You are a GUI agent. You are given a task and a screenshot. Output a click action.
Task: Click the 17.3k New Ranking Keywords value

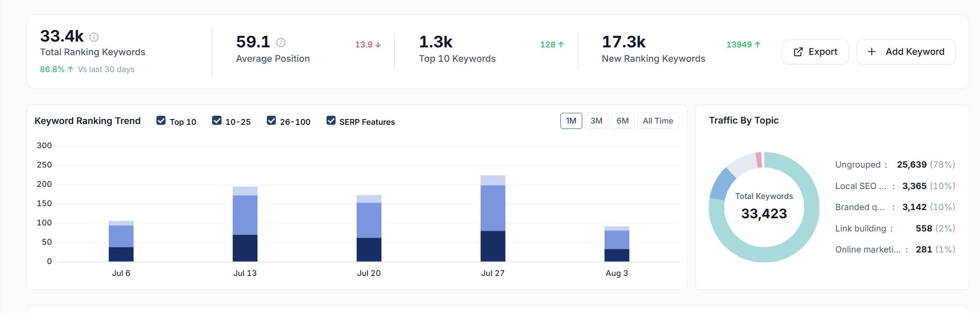click(x=623, y=42)
